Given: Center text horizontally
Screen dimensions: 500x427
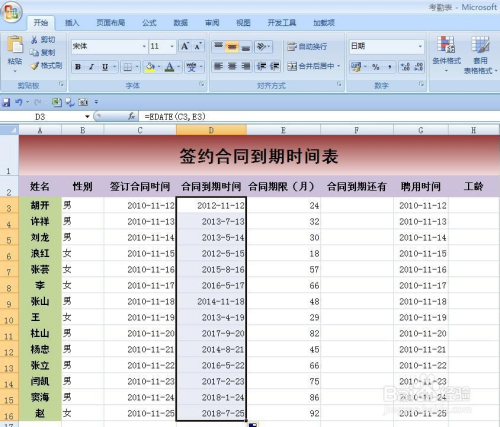Looking at the screenshot, I should pos(232,66).
